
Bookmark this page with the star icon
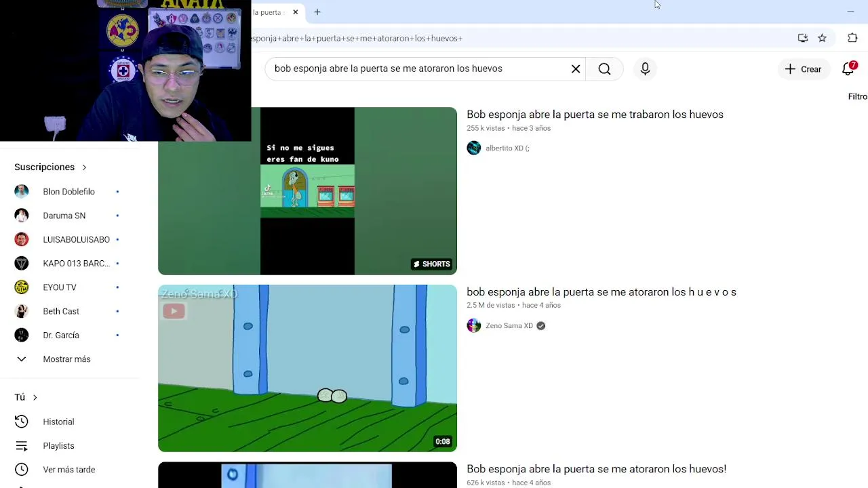pos(822,38)
